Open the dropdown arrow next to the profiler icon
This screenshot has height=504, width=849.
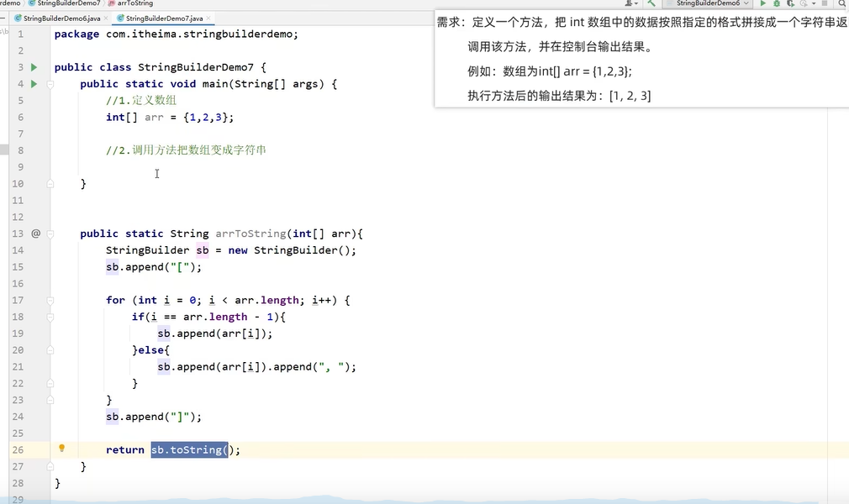[x=814, y=3]
